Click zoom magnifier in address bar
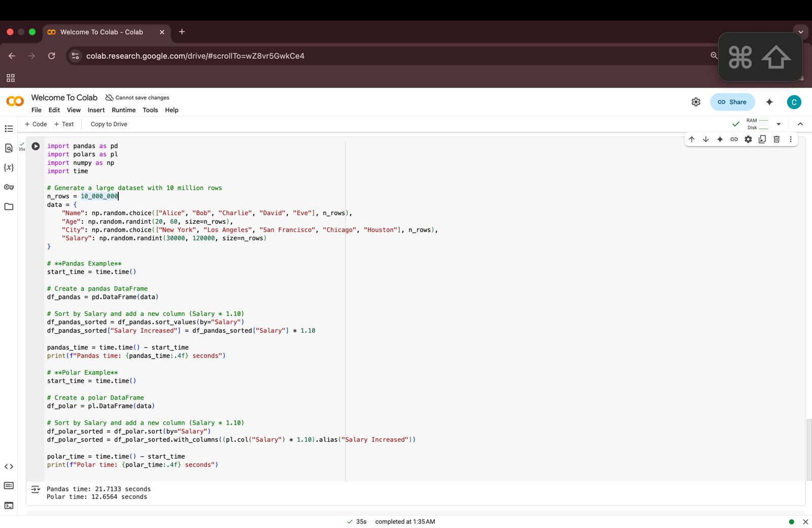This screenshot has height=528, width=812. 714,56
